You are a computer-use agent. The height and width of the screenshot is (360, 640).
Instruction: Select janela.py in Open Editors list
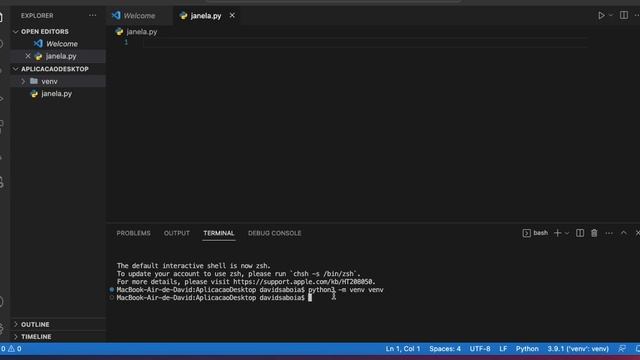[61, 56]
